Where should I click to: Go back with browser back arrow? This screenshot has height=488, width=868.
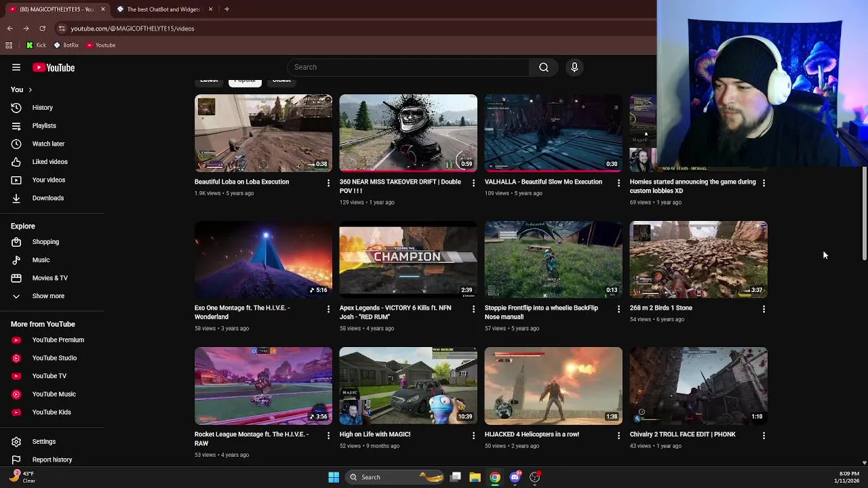pyautogui.click(x=9, y=28)
